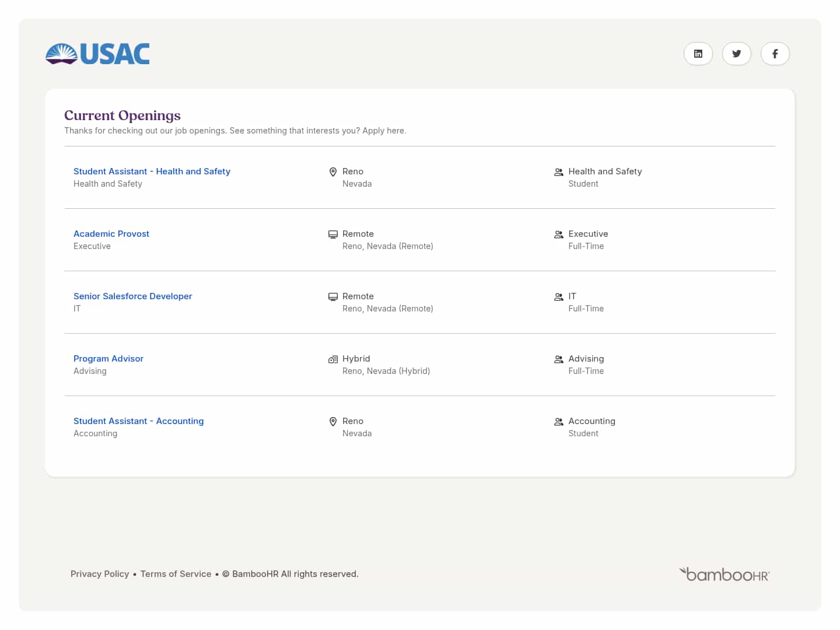Open Student Assistant - Accounting posting
Screen dimensions: 840x630
tap(138, 421)
